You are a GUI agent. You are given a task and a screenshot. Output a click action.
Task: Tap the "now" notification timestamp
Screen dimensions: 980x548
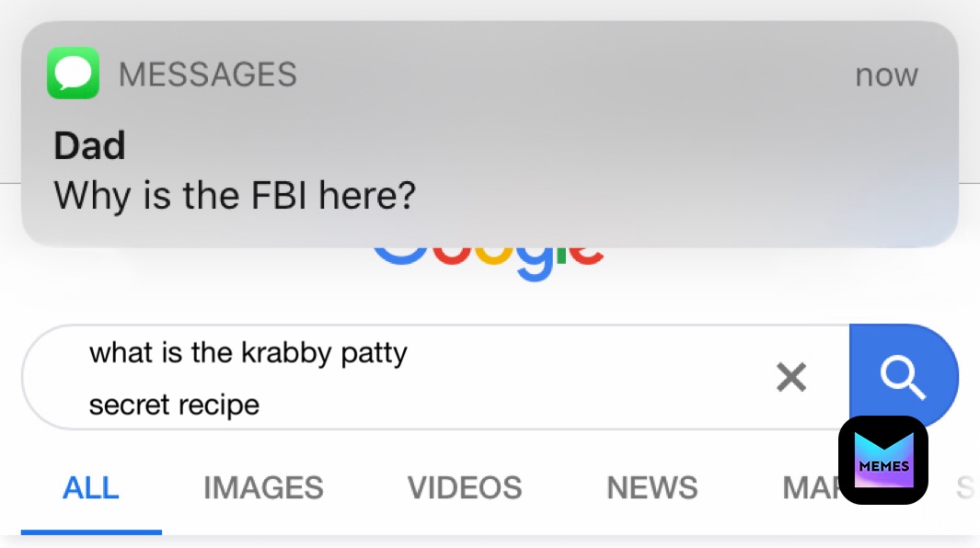(x=886, y=75)
